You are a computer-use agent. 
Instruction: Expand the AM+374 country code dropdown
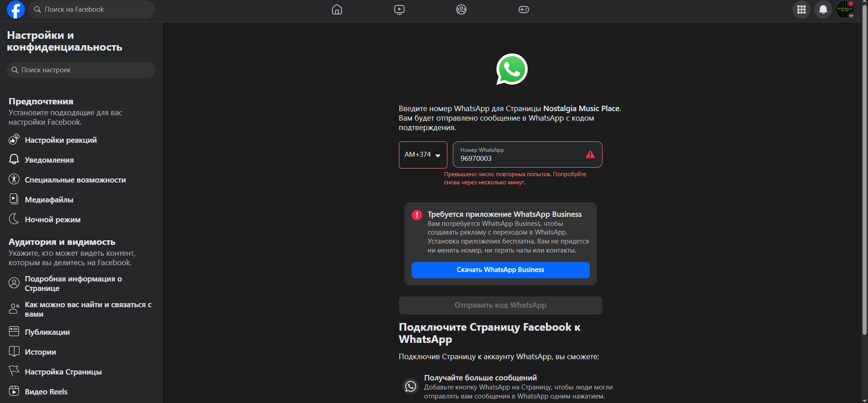[423, 155]
